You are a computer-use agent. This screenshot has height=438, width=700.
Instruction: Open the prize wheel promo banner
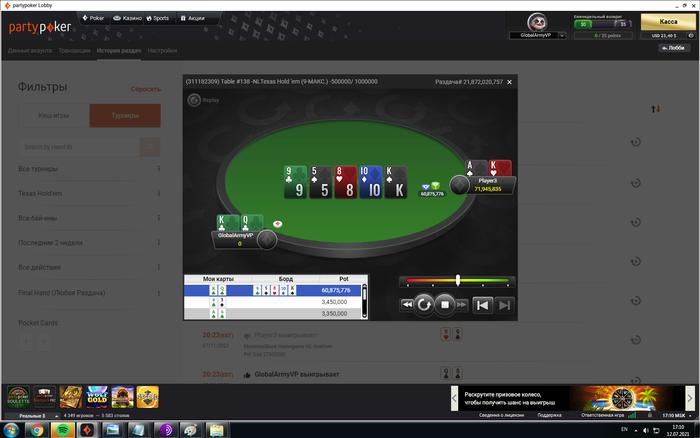pos(572,398)
